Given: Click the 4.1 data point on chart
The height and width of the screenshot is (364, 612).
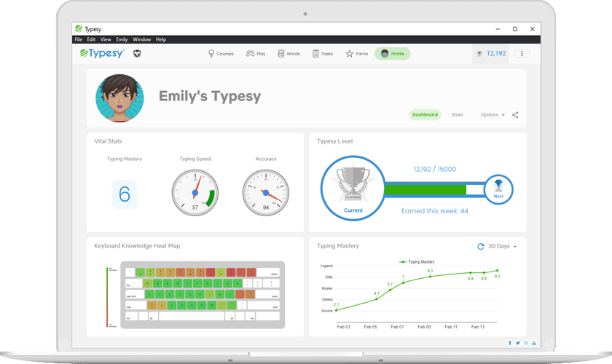Looking at the screenshot, I should click(377, 299).
